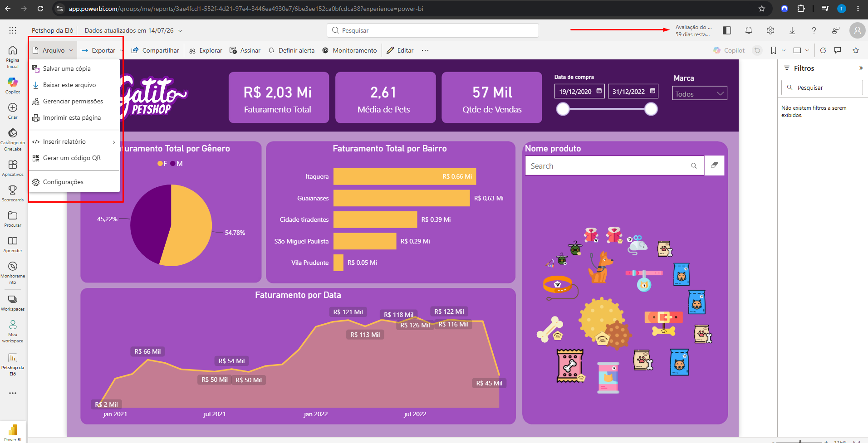Image resolution: width=868 pixels, height=443 pixels.
Task: Open the bookmark icon in the toolbar
Action: pyautogui.click(x=774, y=50)
